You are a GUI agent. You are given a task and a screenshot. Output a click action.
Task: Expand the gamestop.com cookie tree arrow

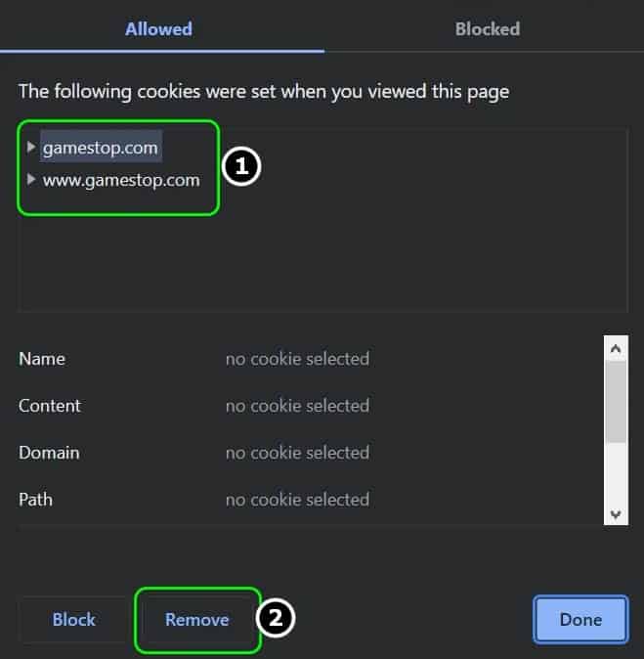(x=30, y=147)
